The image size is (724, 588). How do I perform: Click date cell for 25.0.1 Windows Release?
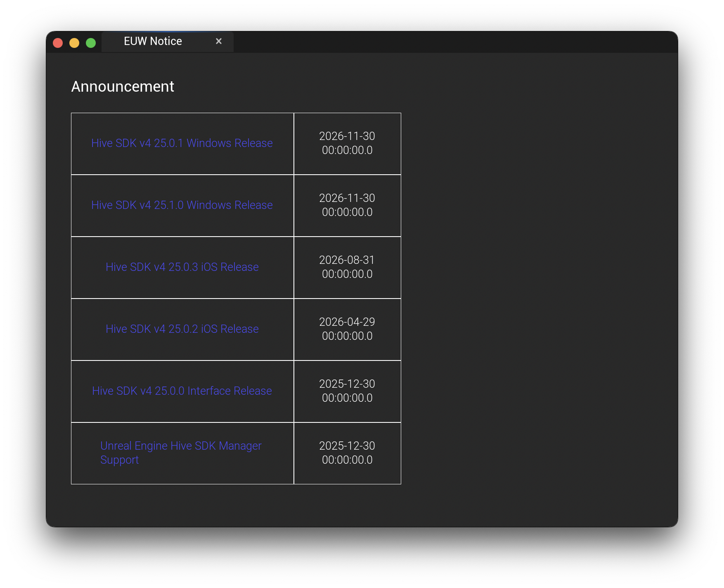(347, 143)
